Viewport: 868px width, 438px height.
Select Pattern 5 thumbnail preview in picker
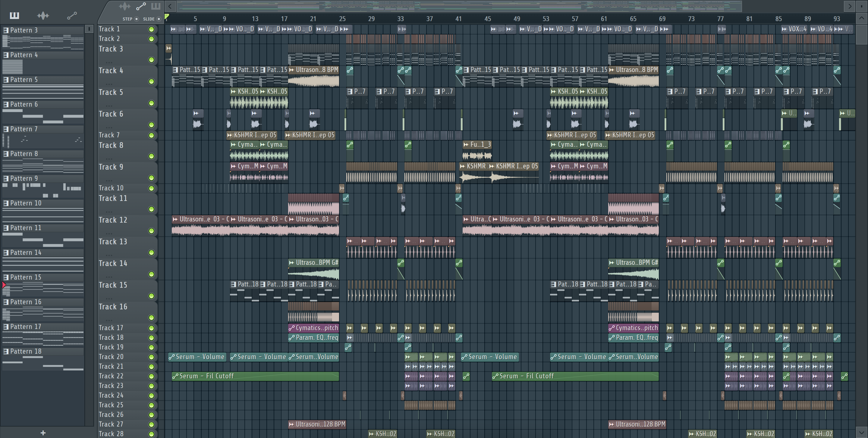[x=43, y=91]
